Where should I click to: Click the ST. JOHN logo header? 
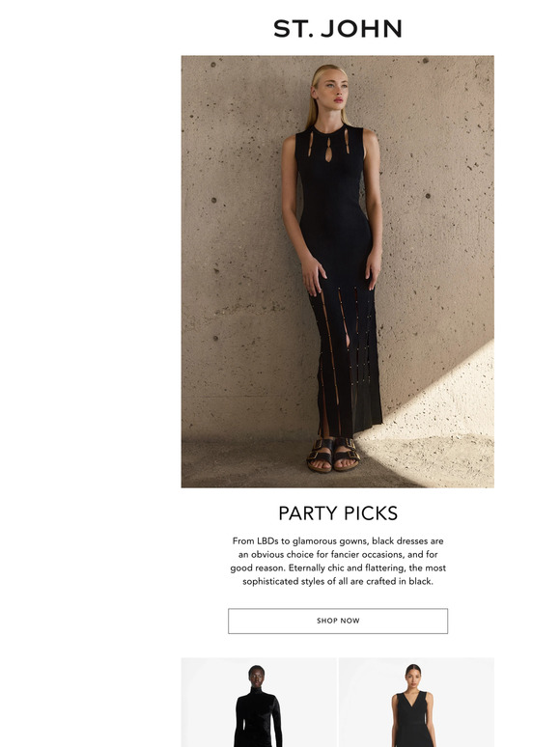point(337,29)
